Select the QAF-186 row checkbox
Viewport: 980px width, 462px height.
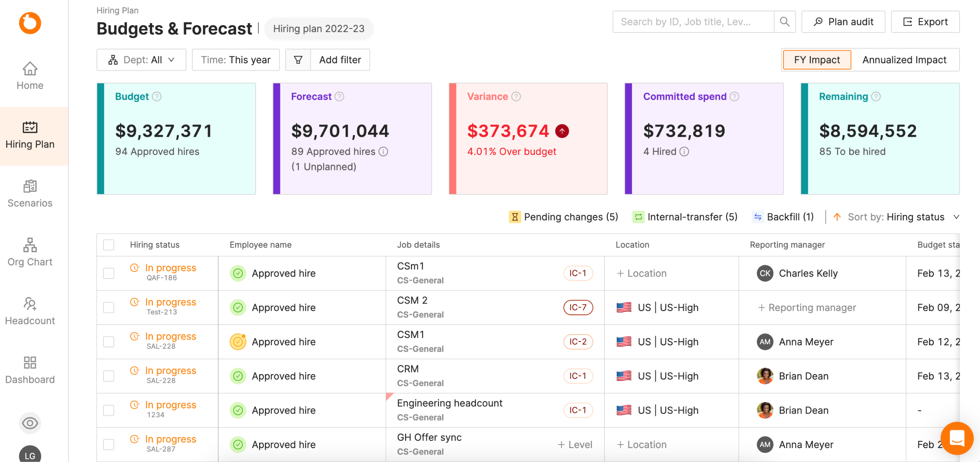click(x=109, y=273)
